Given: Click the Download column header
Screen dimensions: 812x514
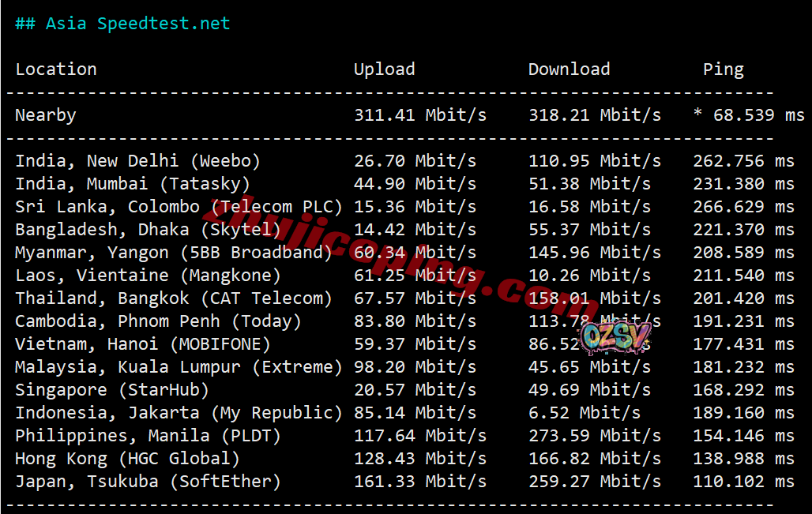Looking at the screenshot, I should pyautogui.click(x=569, y=69).
